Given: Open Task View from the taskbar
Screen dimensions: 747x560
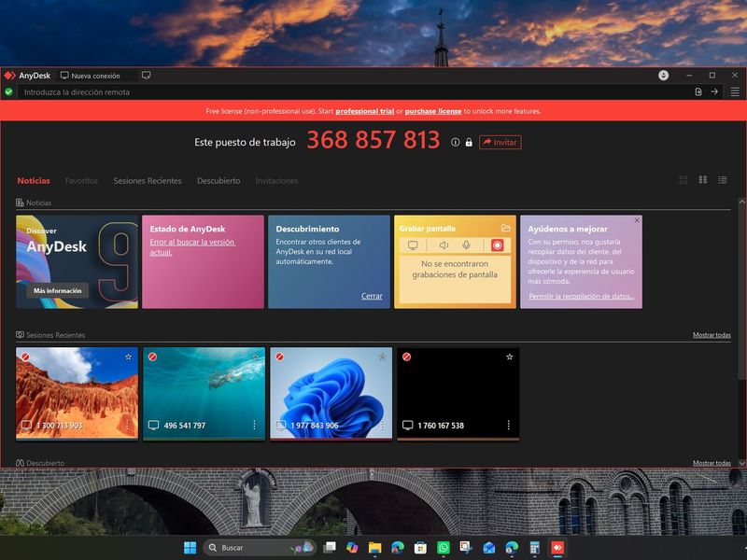Looking at the screenshot, I should click(330, 548).
